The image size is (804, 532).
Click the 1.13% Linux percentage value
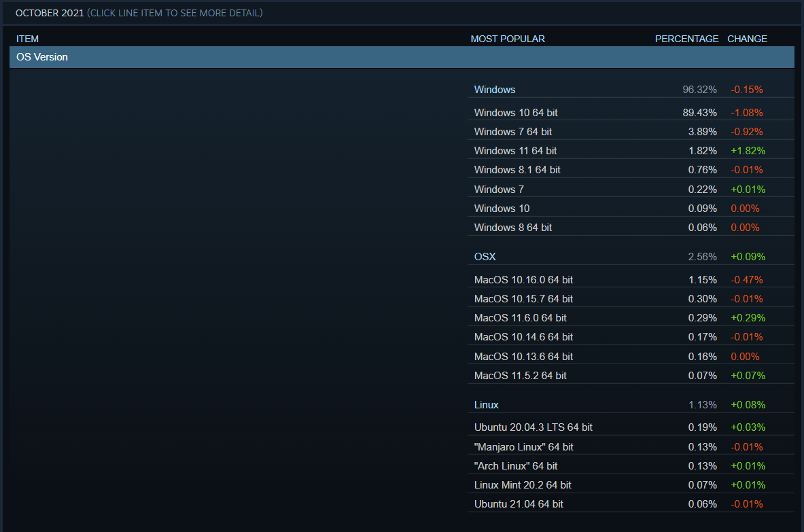[x=702, y=405]
